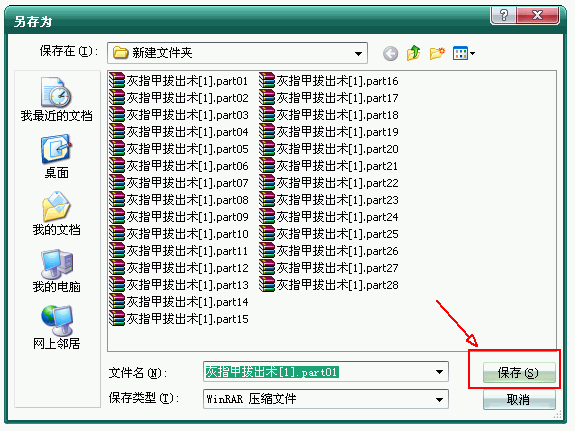Select file 灰指甲拔出术[1].part05
The width and height of the screenshot is (575, 431).
point(179,149)
